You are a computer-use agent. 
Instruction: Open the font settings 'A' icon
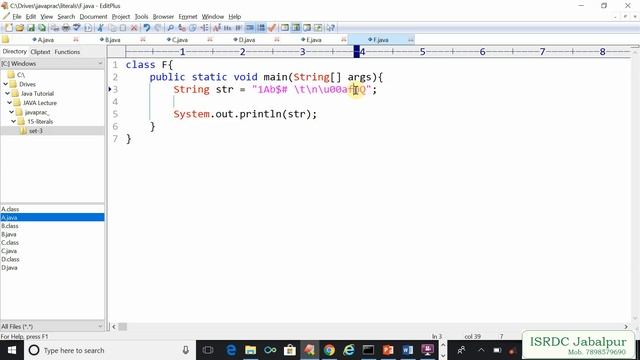click(217, 28)
